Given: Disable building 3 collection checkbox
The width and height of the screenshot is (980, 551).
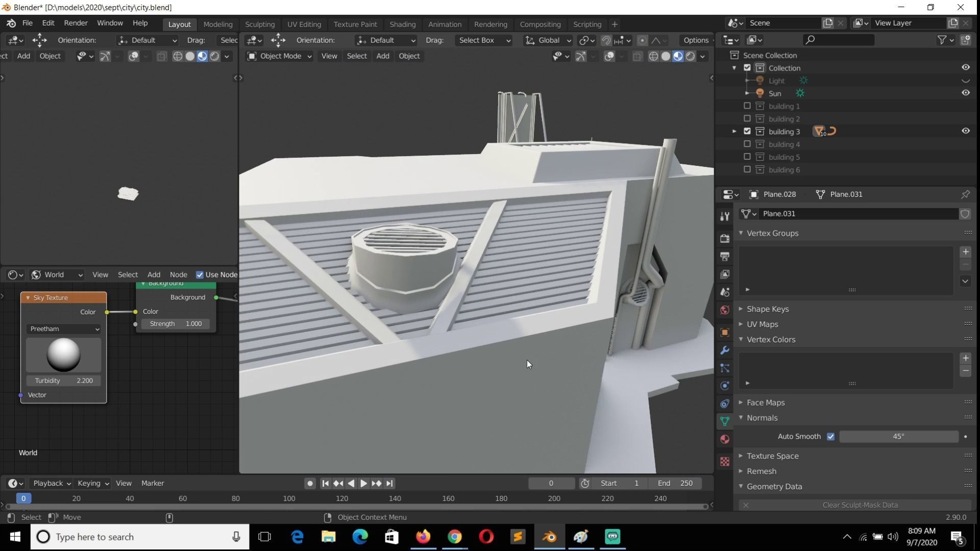Looking at the screenshot, I should coord(747,131).
